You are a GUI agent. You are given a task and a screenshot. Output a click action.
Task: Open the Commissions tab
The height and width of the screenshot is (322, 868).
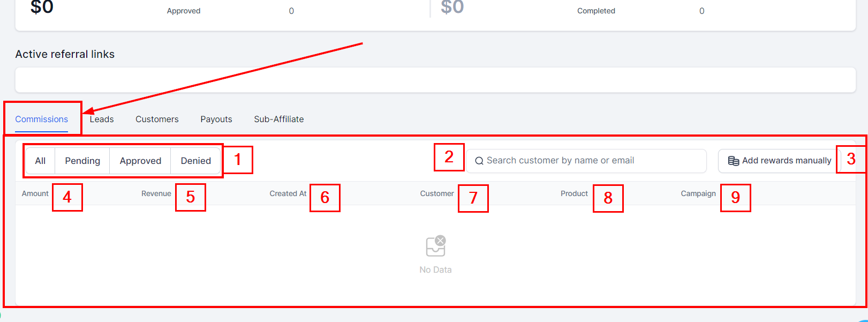42,119
